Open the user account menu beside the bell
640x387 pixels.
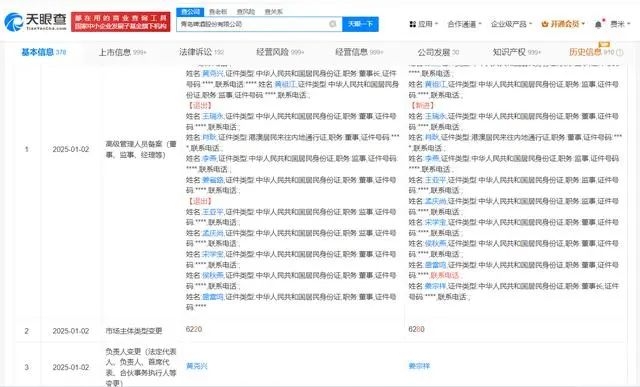[x=620, y=24]
